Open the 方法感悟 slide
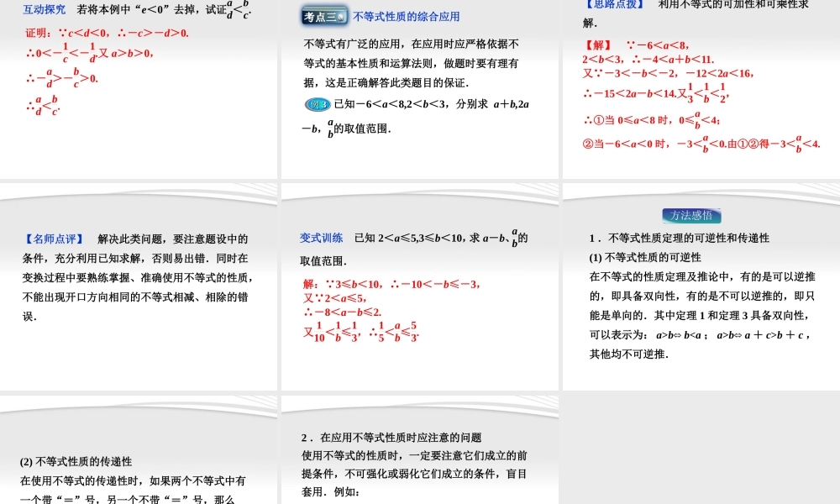840x504 pixels. [x=701, y=286]
